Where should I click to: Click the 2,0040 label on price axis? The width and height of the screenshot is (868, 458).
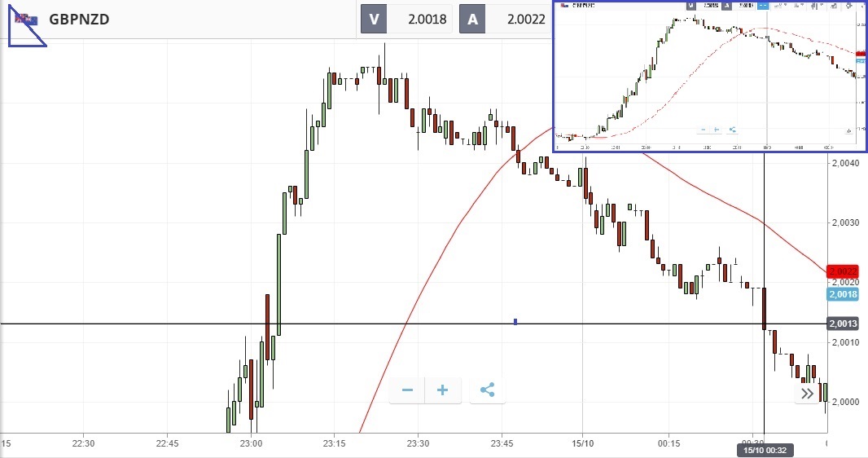point(844,163)
